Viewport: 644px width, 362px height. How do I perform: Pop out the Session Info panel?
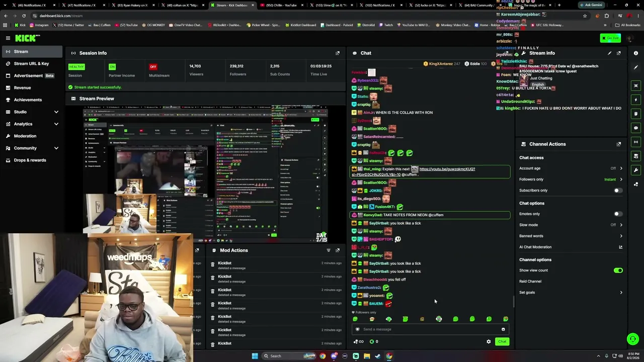click(338, 53)
